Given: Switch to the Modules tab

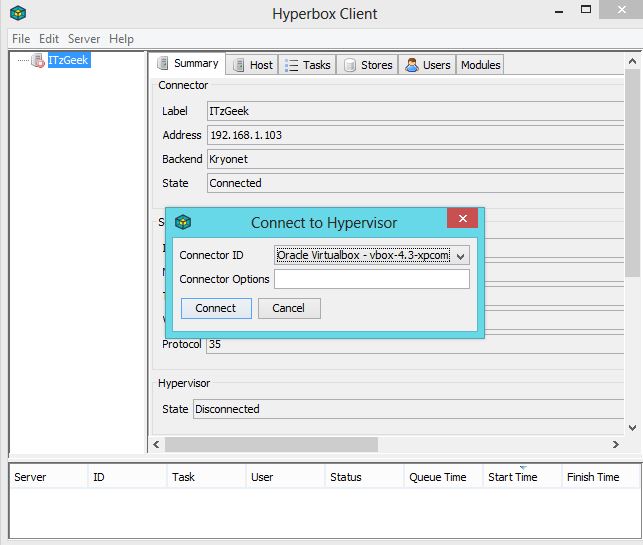Looking at the screenshot, I should [480, 65].
